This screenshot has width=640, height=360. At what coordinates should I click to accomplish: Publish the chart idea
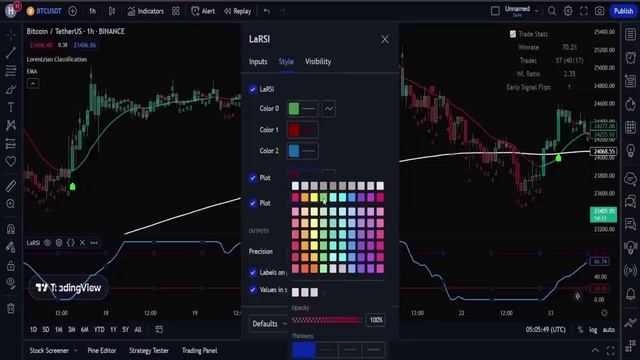623,11
